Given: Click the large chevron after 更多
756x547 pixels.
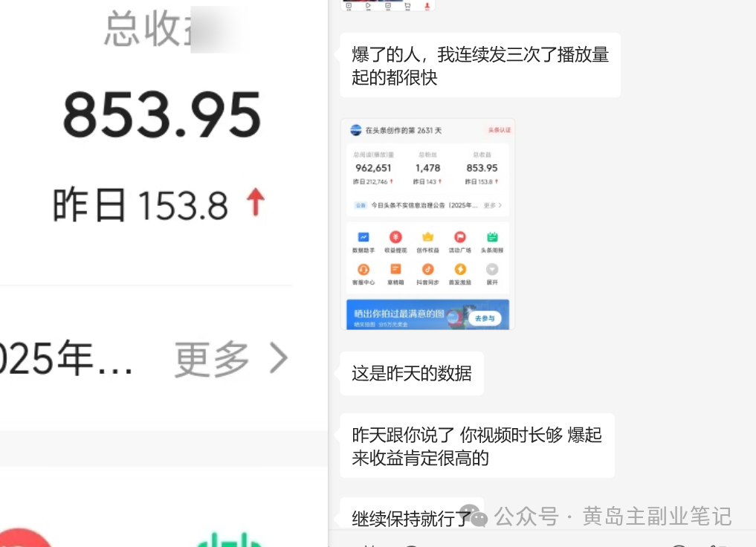Looking at the screenshot, I should pyautogui.click(x=279, y=358).
